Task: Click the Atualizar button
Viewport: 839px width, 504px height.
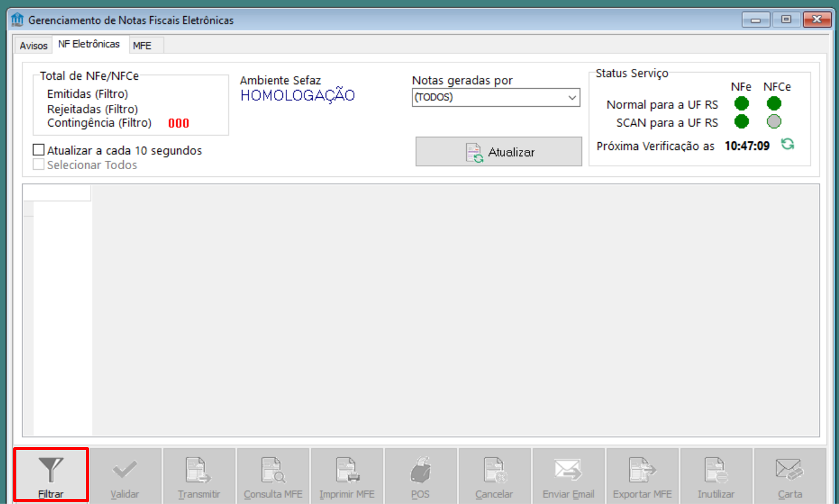Action: click(498, 152)
